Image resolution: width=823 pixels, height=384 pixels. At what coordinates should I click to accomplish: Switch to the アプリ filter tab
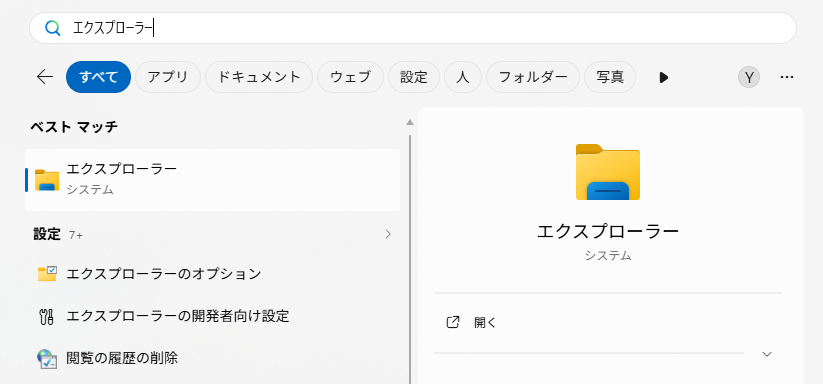(x=168, y=77)
